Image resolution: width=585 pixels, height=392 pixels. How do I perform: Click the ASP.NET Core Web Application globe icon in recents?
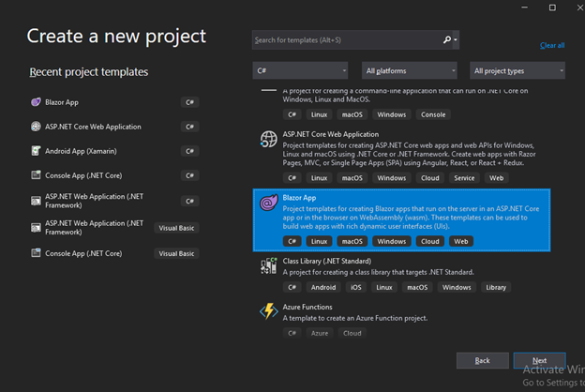36,127
